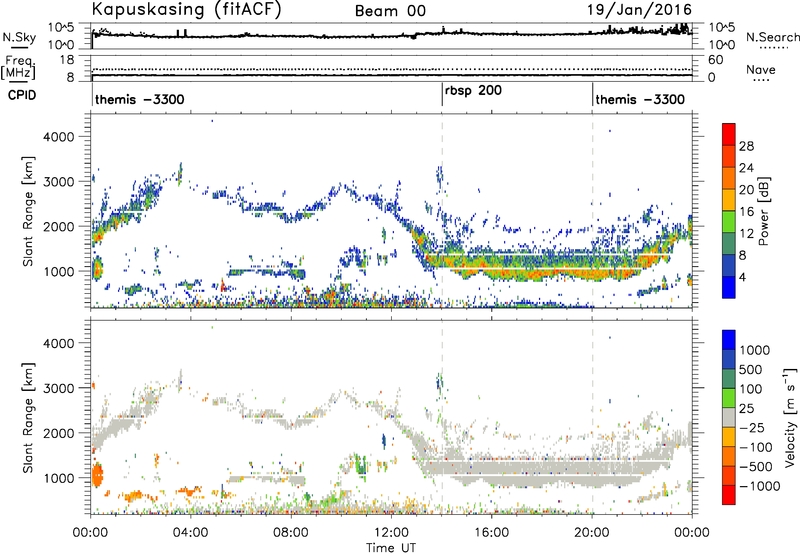Click the "08:00" time axis tick label
The image size is (800, 554).
pos(291,533)
